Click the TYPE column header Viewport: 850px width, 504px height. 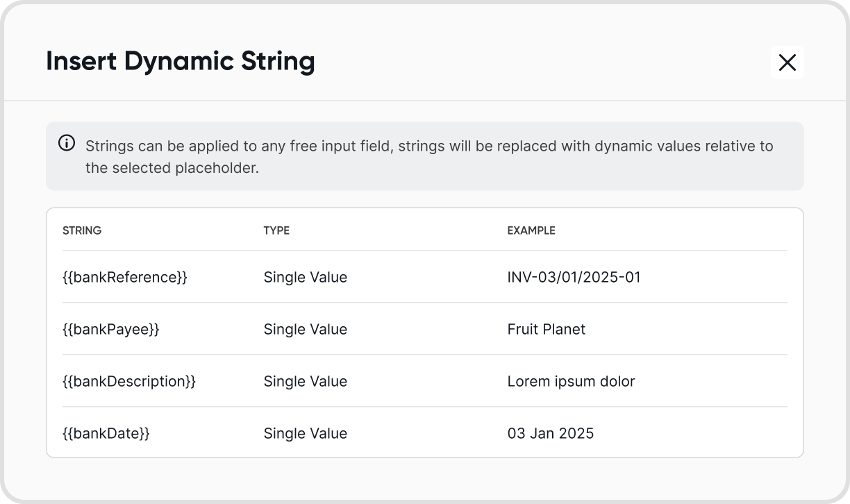(276, 230)
